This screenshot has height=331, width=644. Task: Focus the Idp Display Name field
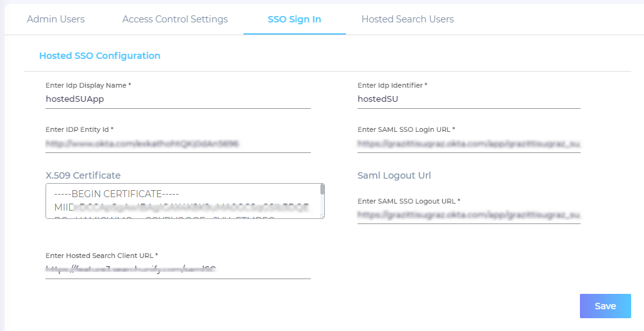coord(178,99)
